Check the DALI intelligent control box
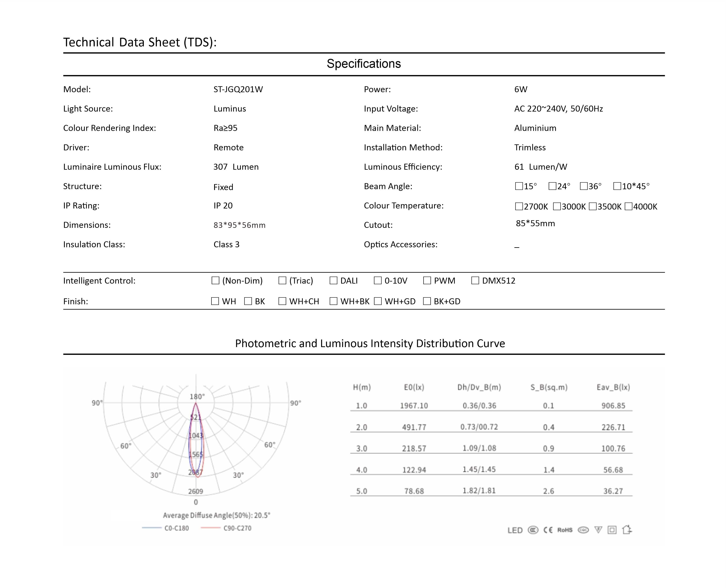This screenshot has width=726, height=588. pyautogui.click(x=334, y=281)
